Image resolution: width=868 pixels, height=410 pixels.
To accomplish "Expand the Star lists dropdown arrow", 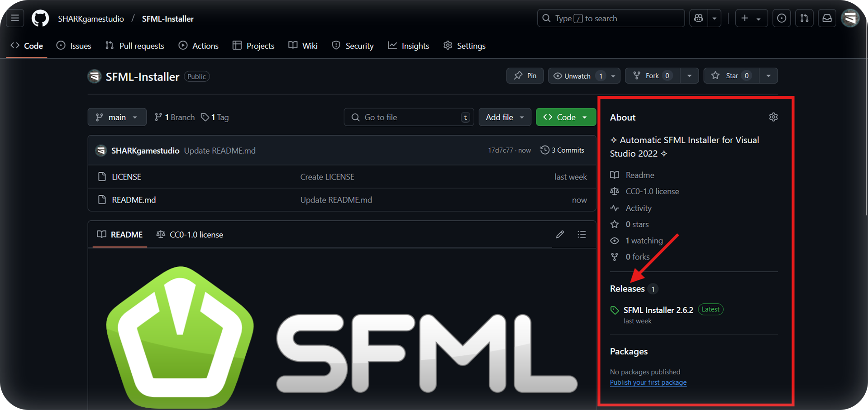I will 768,75.
